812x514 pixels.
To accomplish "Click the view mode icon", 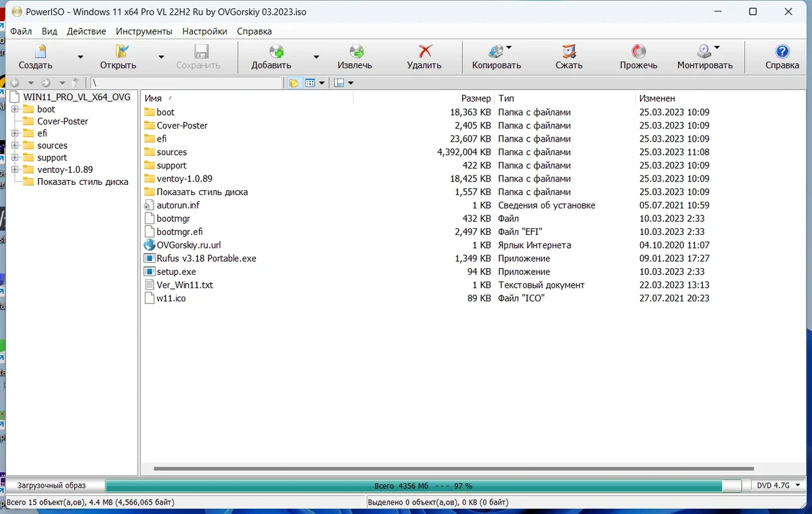I will pos(310,83).
